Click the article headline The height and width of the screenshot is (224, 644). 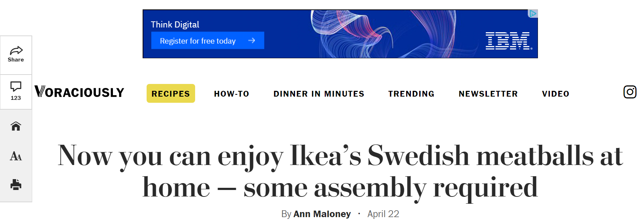340,171
